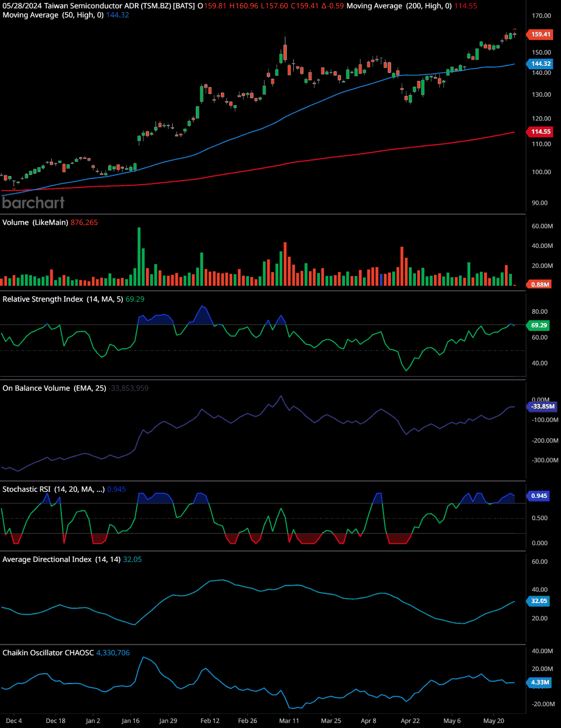The height and width of the screenshot is (728, 561).
Task: Click the tallest green volume bar in January
Action: (139, 256)
